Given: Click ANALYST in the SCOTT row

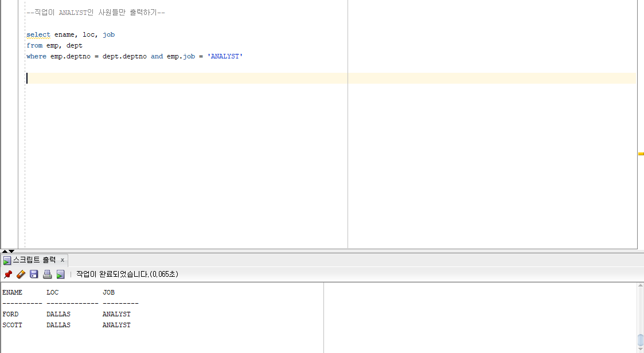Looking at the screenshot, I should click(x=116, y=325).
